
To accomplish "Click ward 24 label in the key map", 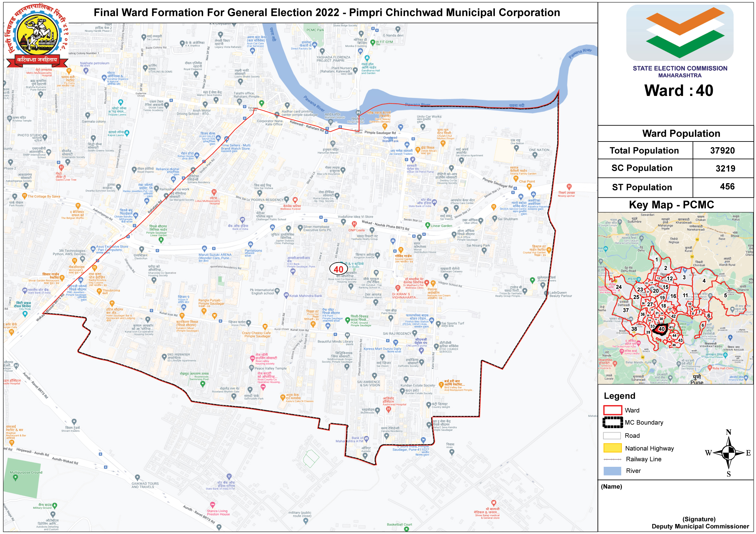I will click(619, 287).
